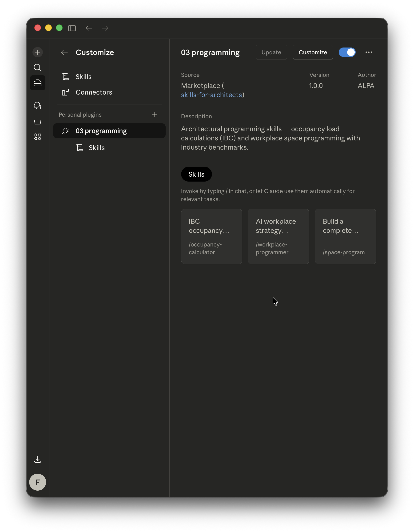Select the IBC occupancy calculator skill card
Screen dimensions: 414x532
pos(211,236)
